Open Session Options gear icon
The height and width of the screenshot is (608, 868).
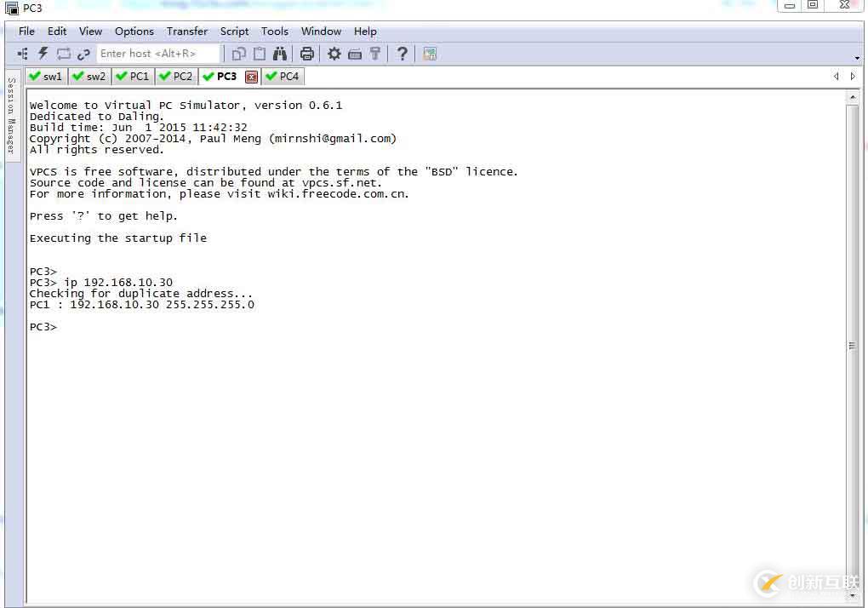point(334,54)
